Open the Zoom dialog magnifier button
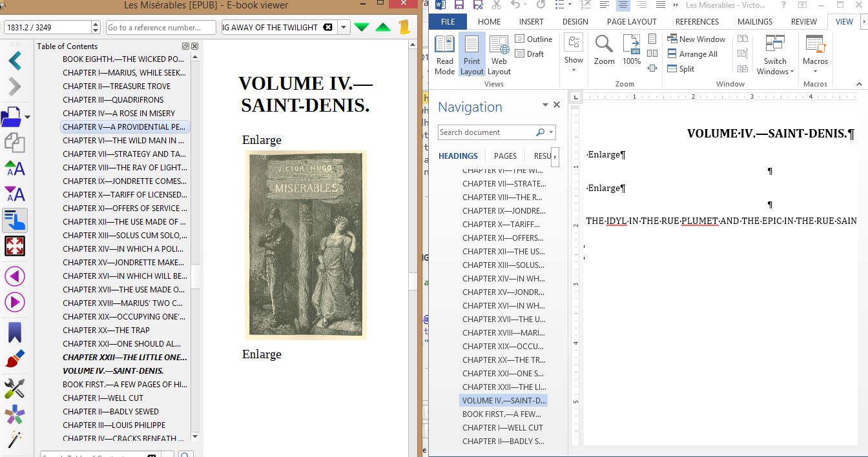Viewport: 868px width, 457px height. 604,51
